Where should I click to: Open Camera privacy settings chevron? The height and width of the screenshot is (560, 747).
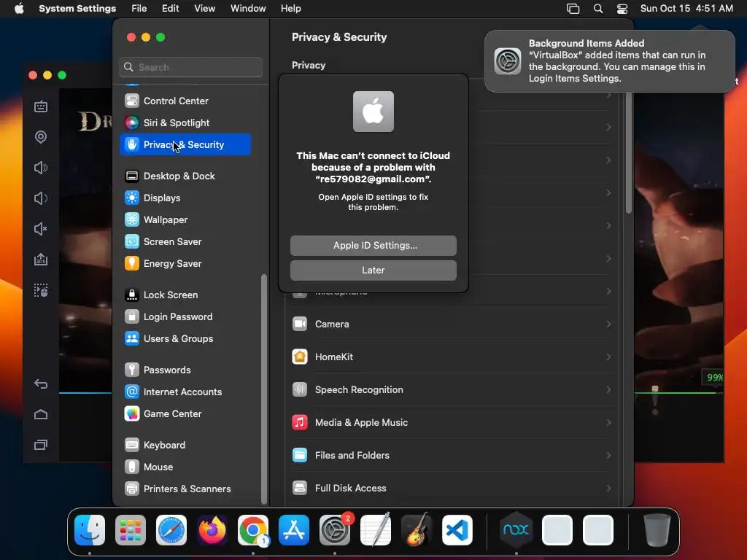tap(608, 324)
